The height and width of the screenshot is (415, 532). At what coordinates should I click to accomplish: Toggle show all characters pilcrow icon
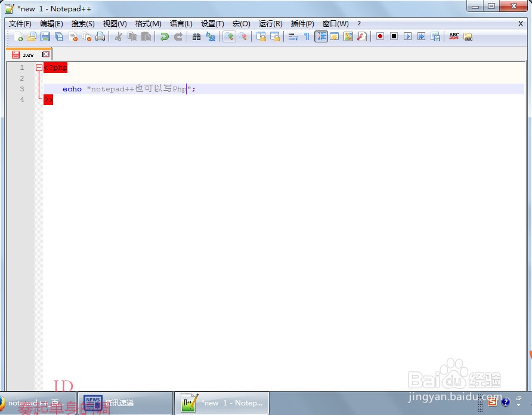click(307, 36)
